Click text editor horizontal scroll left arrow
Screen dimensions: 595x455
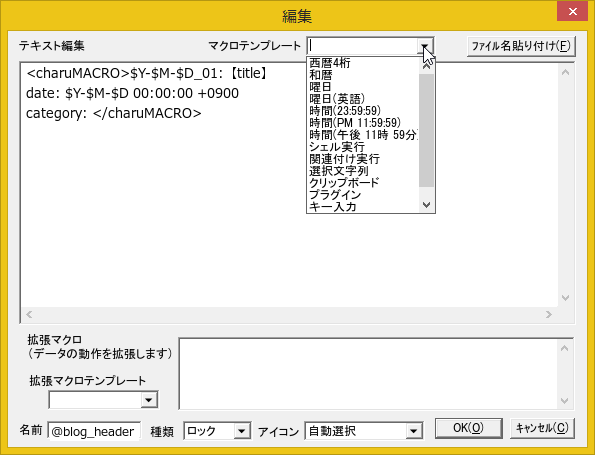click(x=29, y=314)
